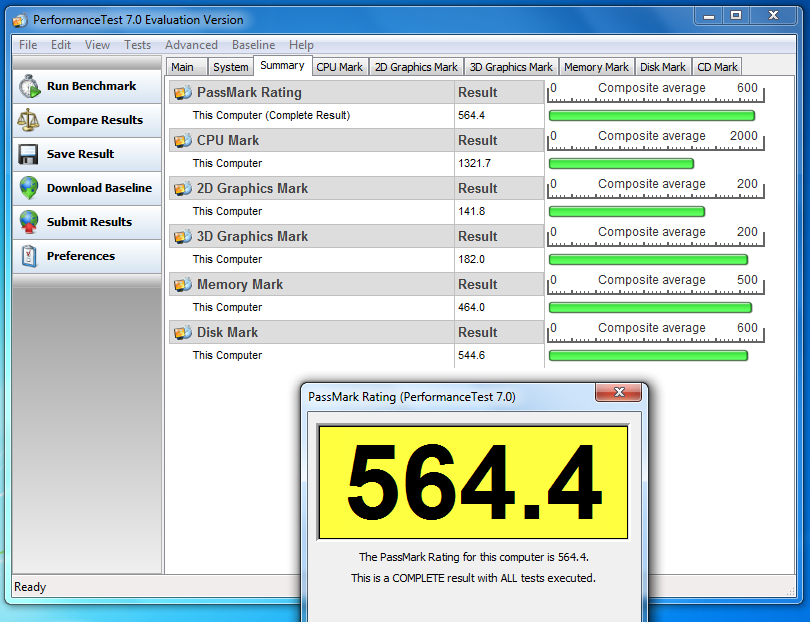Open the Preferences button label
This screenshot has width=810, height=622.
81,256
